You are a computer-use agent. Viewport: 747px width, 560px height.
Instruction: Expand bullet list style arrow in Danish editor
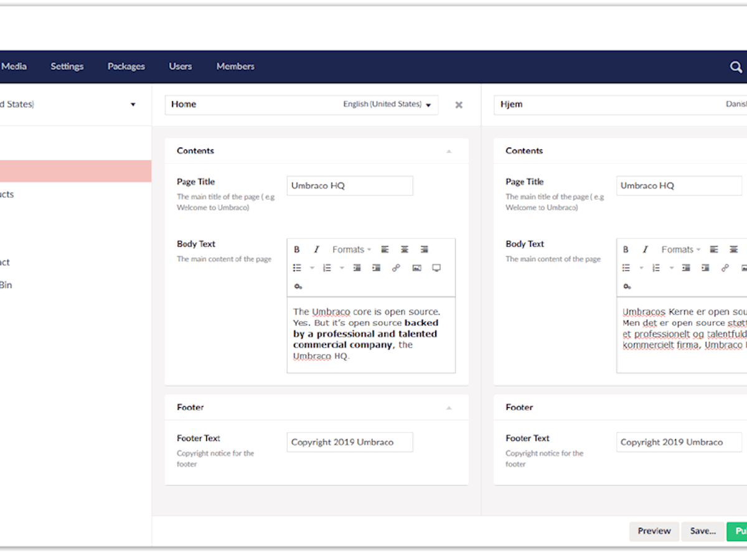coord(641,268)
